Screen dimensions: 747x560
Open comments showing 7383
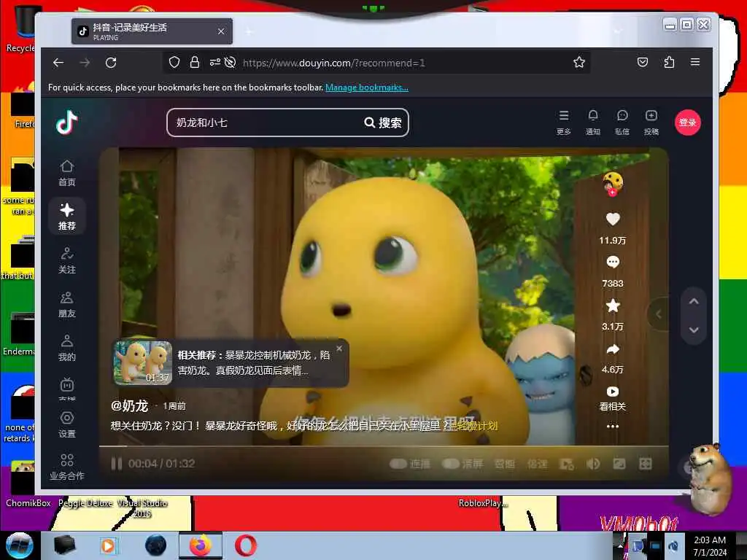pyautogui.click(x=613, y=262)
